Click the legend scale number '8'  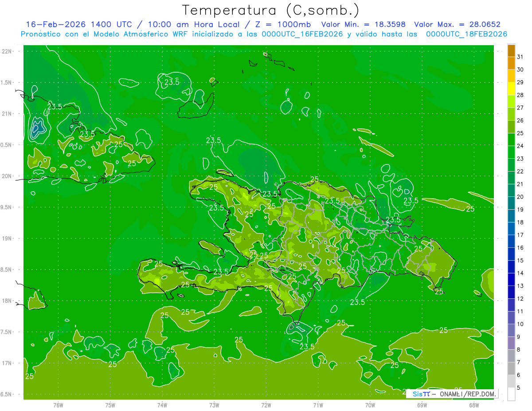[x=519, y=349]
